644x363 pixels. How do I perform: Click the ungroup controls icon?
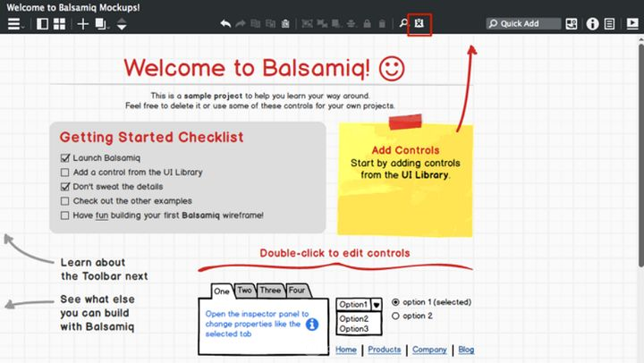(322, 23)
